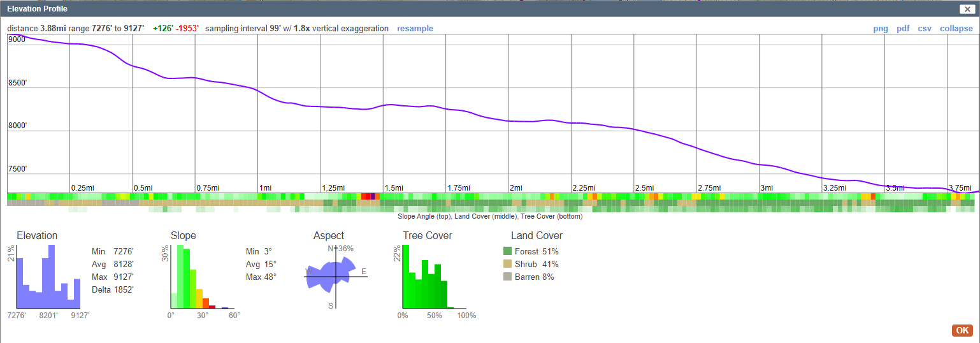This screenshot has width=980, height=343.
Task: Click the orange OK button
Action: point(962,330)
